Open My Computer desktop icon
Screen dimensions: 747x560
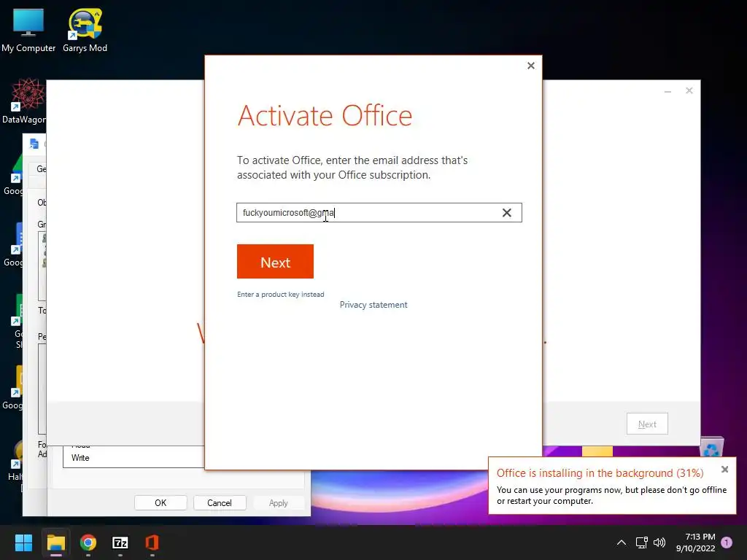(28, 31)
